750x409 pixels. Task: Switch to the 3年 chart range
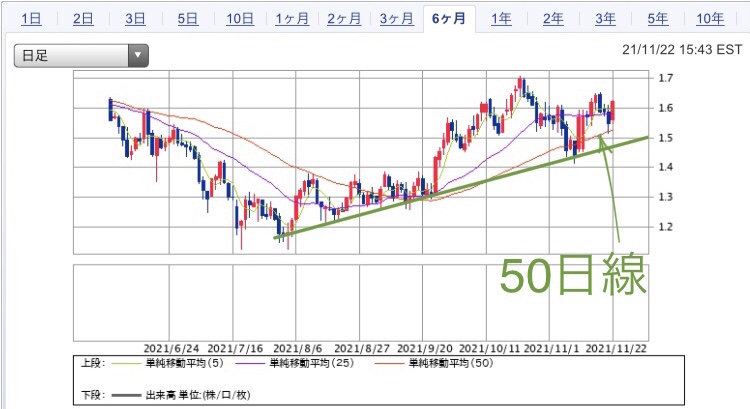coord(605,19)
